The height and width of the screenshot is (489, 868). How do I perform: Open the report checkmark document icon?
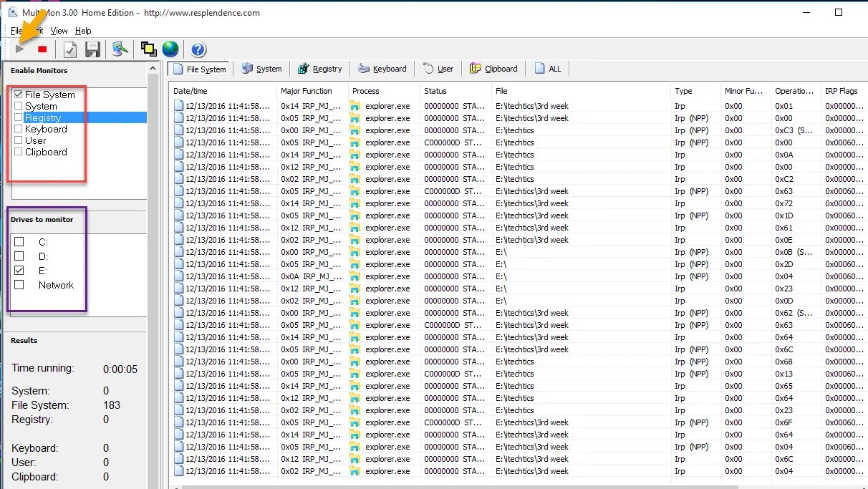coord(69,49)
